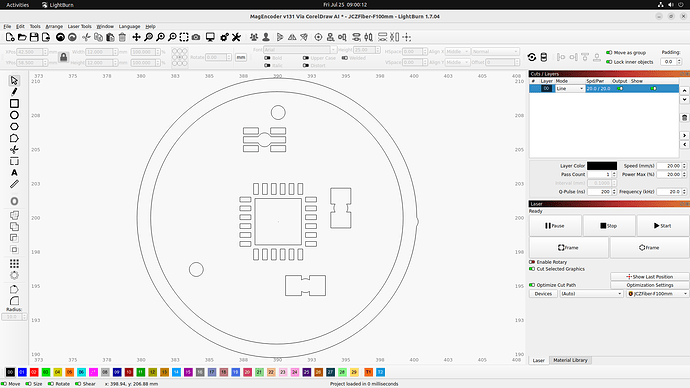Click the Frequency (kHz) input field

[669, 192]
